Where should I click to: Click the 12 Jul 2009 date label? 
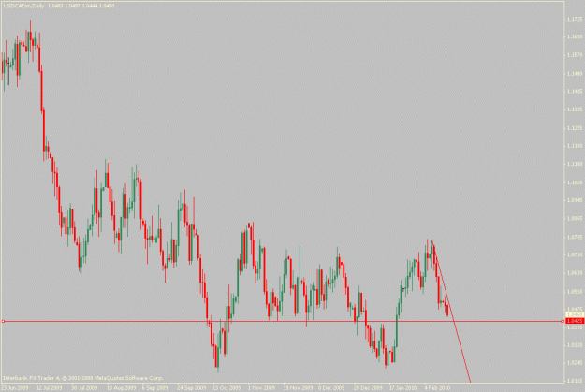tap(50, 388)
